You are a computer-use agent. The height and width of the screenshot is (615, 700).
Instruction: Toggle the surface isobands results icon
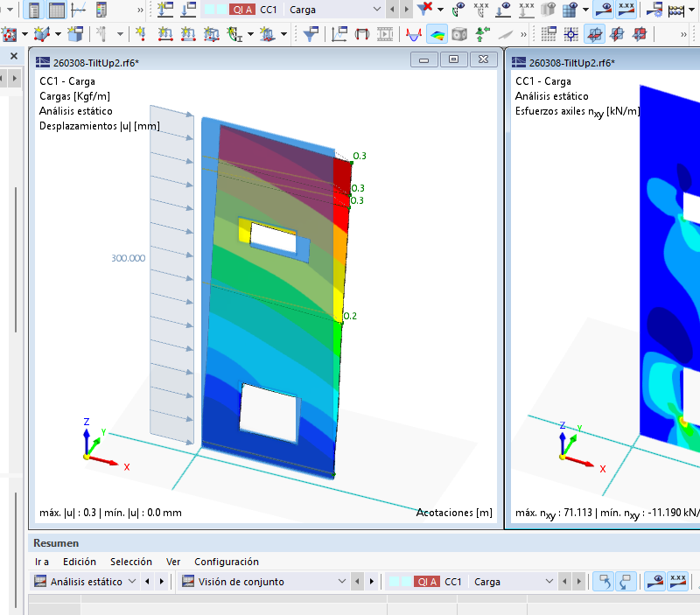tap(437, 34)
